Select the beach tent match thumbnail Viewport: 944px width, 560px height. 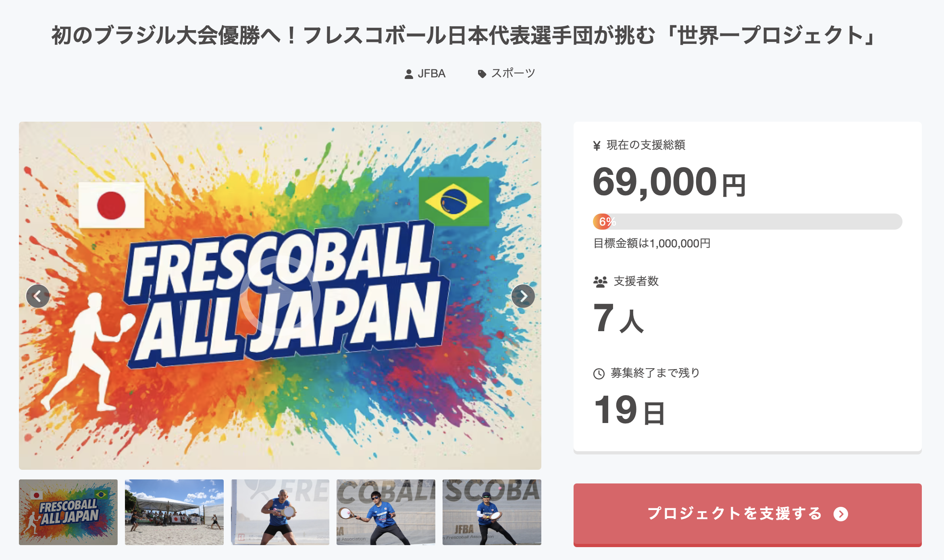click(x=174, y=512)
